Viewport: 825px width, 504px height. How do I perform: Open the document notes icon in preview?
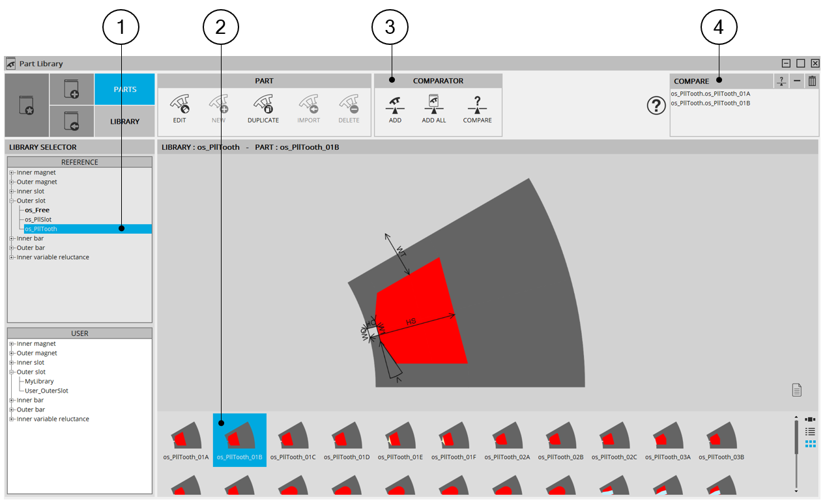(796, 390)
